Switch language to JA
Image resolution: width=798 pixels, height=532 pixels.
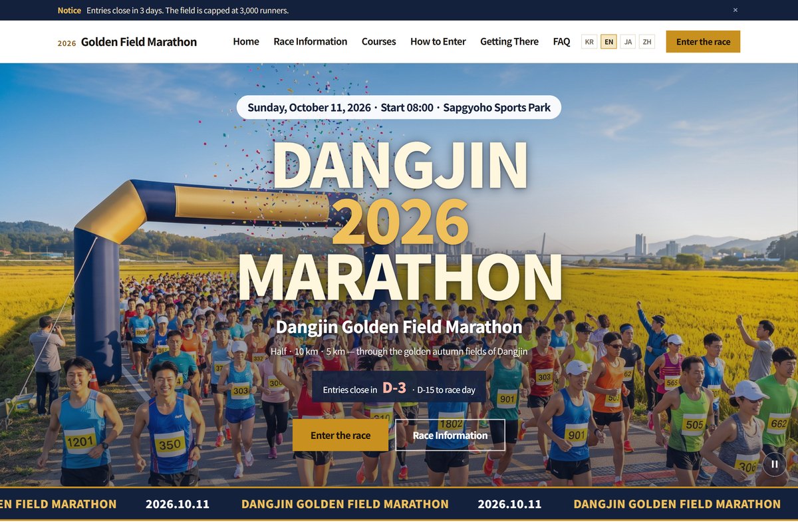[x=628, y=42]
